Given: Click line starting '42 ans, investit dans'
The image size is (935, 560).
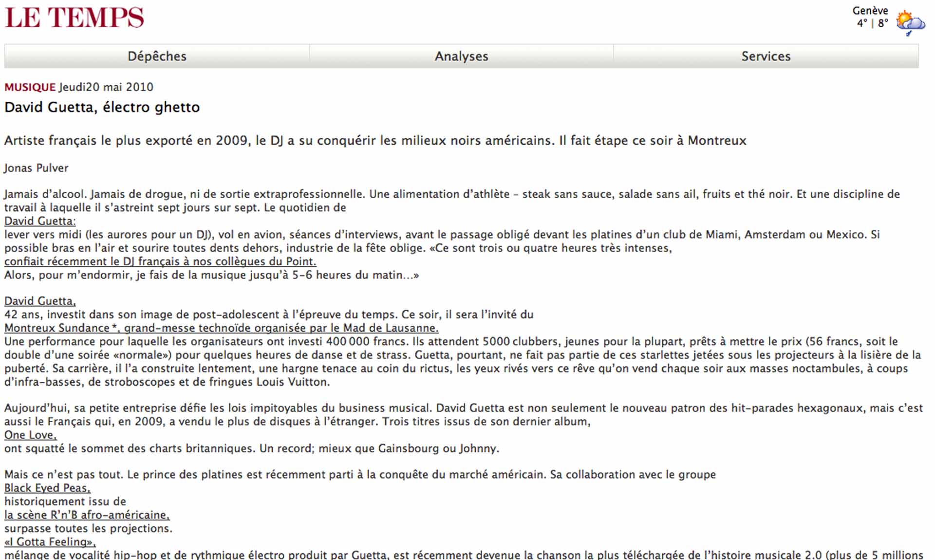Looking at the screenshot, I should click(269, 315).
